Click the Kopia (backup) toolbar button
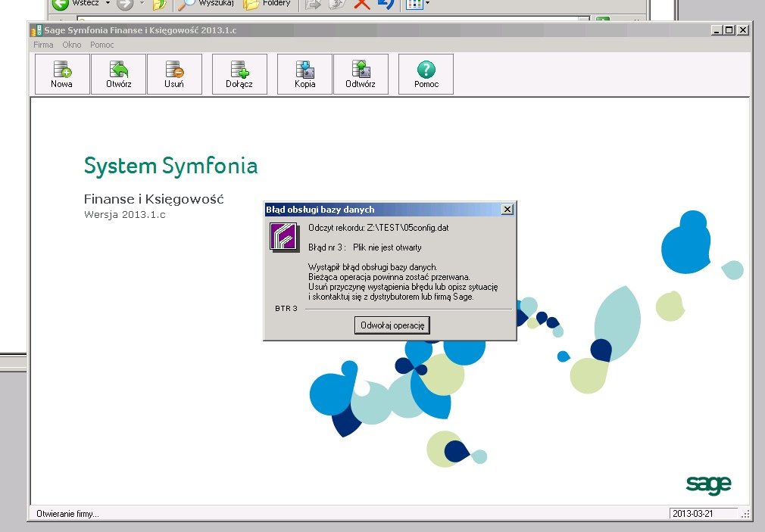 305,74
